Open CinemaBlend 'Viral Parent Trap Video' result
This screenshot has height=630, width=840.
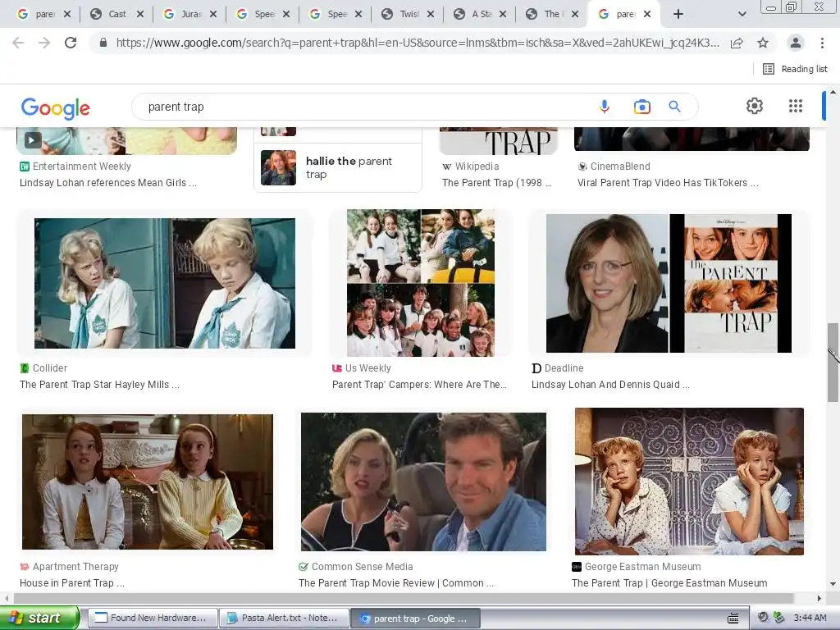click(x=668, y=183)
